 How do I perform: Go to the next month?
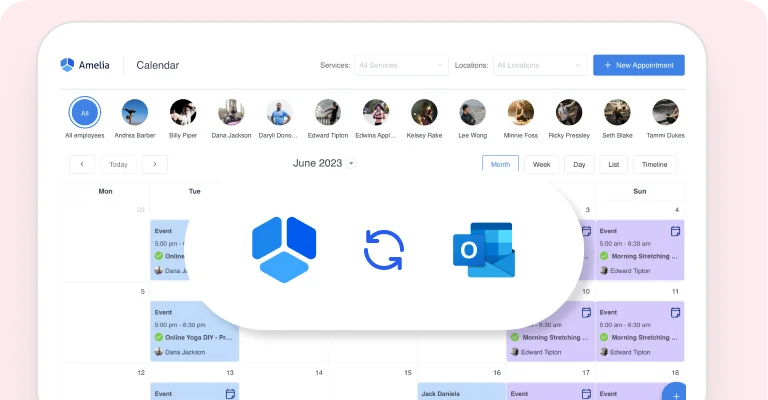(x=155, y=165)
